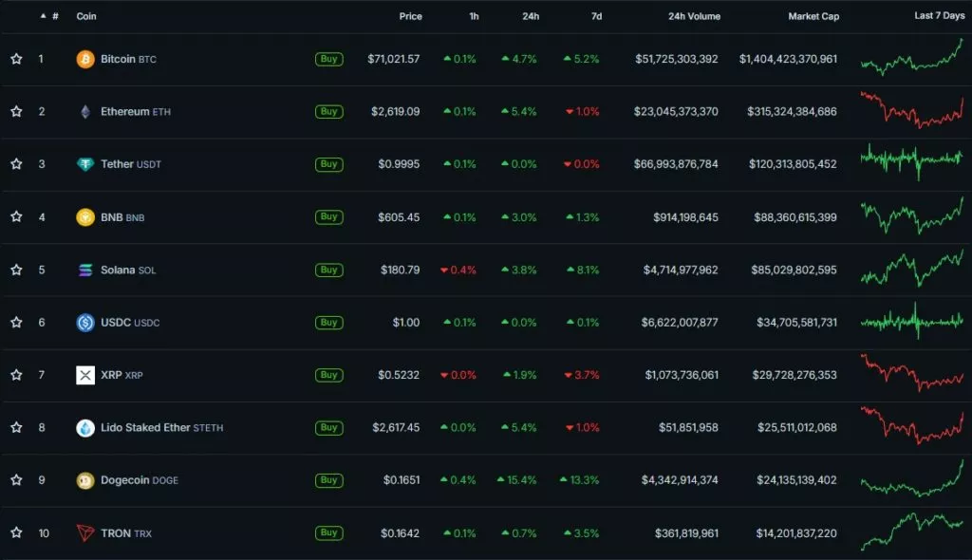The image size is (972, 560).
Task: Click the USDC coin logo
Action: coord(84,323)
